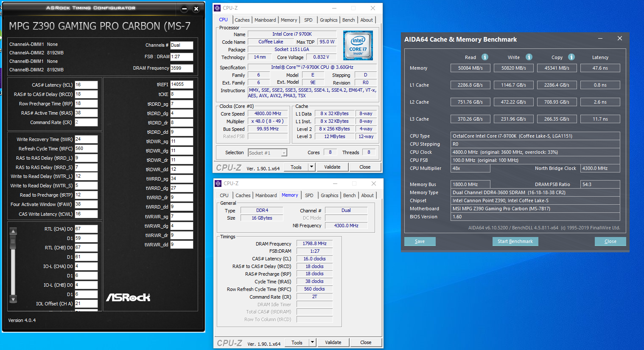Open the Bench tab in the CPU-Z processor window
The width and height of the screenshot is (644, 350).
[x=349, y=20]
